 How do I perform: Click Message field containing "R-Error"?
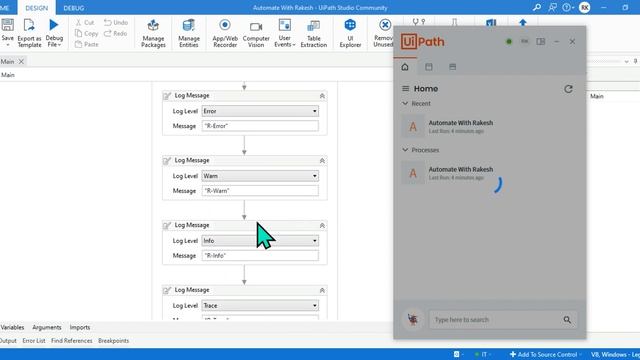260,126
